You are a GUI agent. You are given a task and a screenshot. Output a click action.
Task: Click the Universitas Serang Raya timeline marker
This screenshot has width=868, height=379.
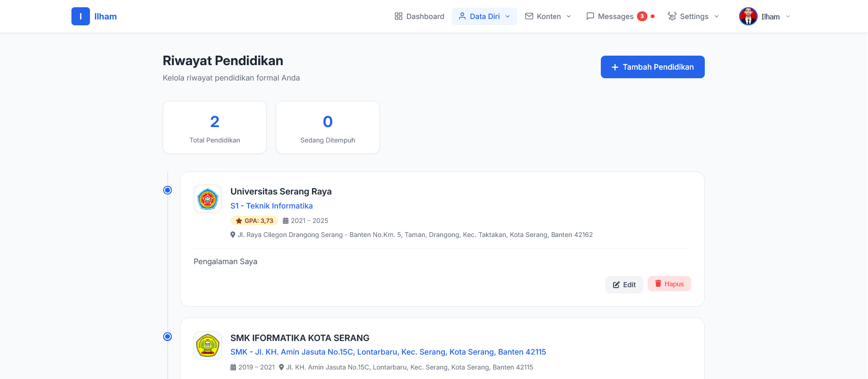tap(167, 190)
